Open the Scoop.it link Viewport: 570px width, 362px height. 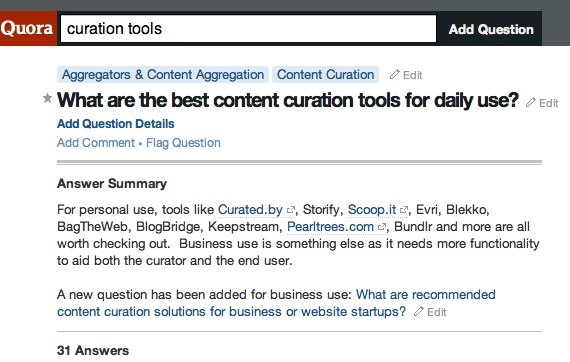[372, 210]
